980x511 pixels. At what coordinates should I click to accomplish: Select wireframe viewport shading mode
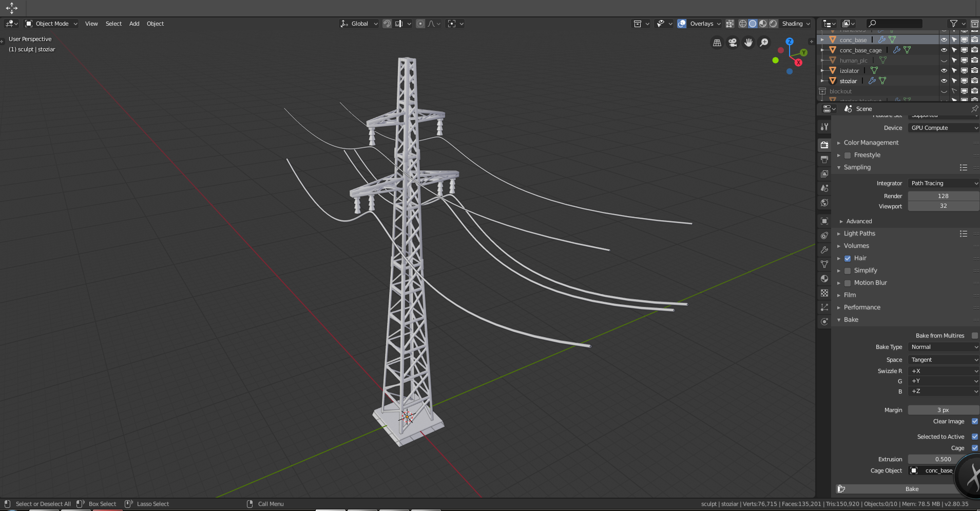[742, 24]
